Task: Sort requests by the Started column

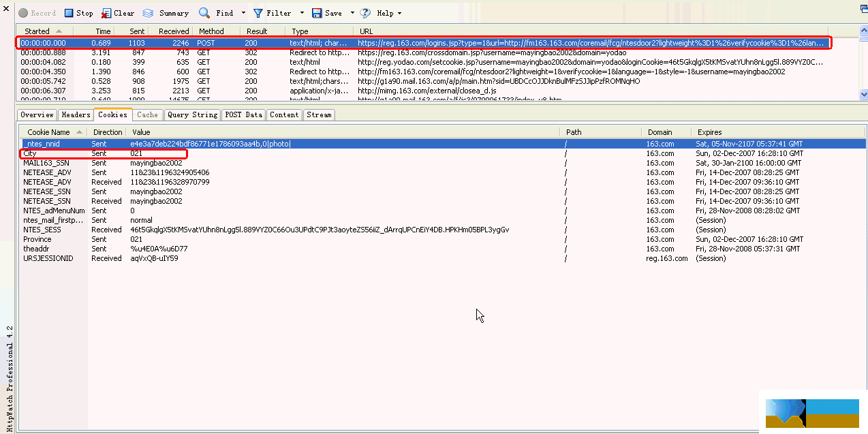Action: [x=44, y=31]
